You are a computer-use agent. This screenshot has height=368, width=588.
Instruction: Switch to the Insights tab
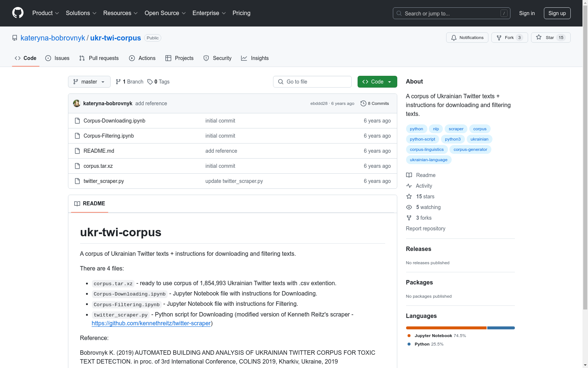pos(255,58)
